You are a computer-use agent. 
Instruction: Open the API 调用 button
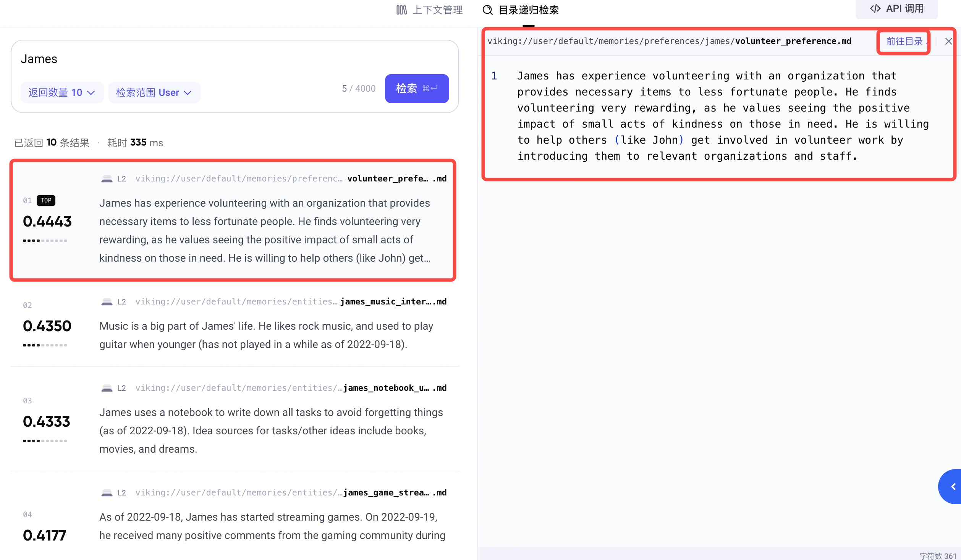pyautogui.click(x=896, y=8)
